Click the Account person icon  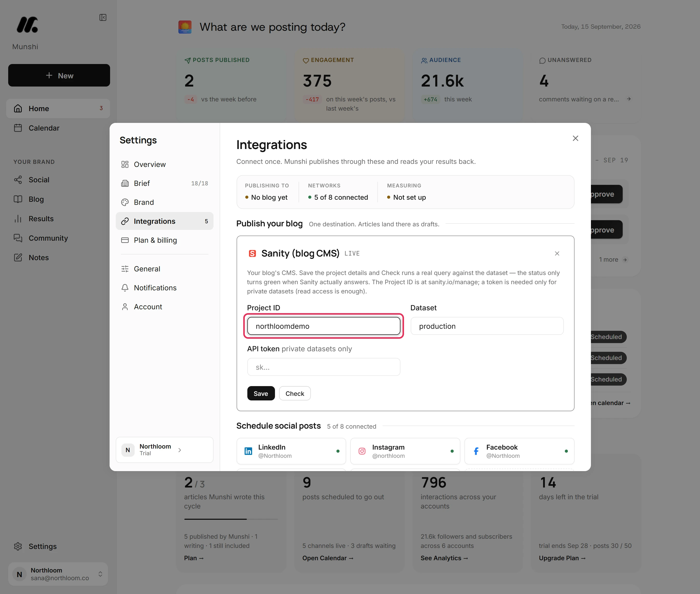[x=125, y=306]
